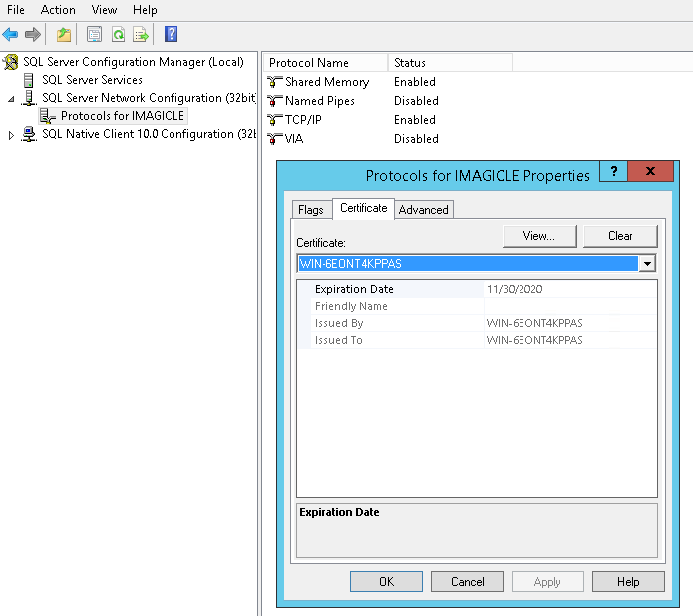The image size is (693, 616).
Task: Open the Certificate dropdown list
Action: click(648, 264)
